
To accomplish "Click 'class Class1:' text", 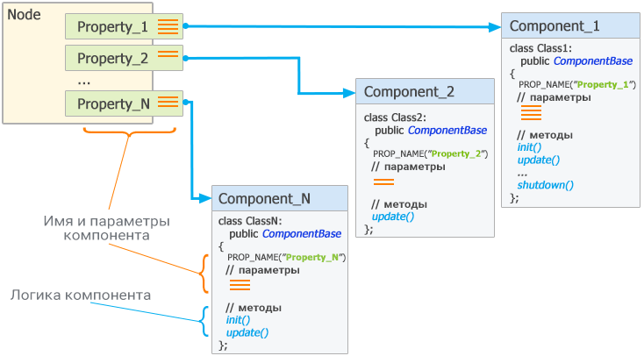I will click(540, 48).
